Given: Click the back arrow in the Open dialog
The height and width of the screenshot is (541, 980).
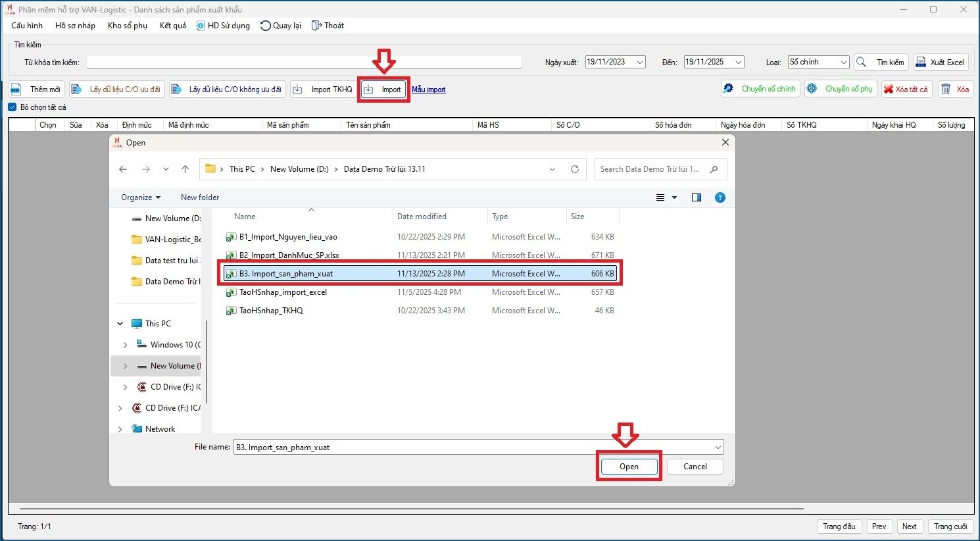Looking at the screenshot, I should pos(123,169).
